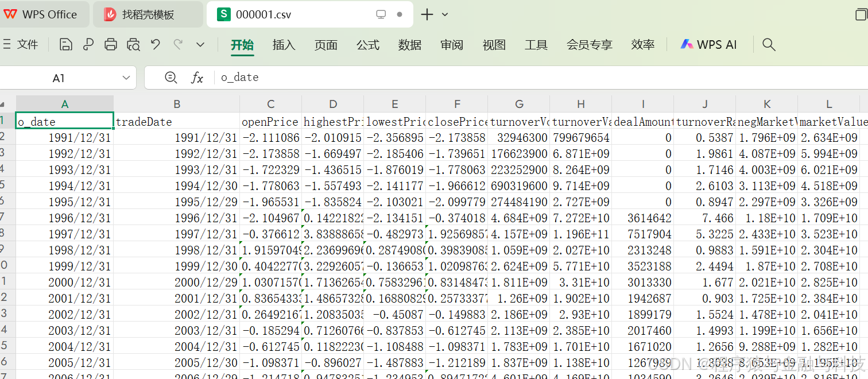Click the plus icon to create new tab
The image size is (868, 379).
tap(427, 14)
